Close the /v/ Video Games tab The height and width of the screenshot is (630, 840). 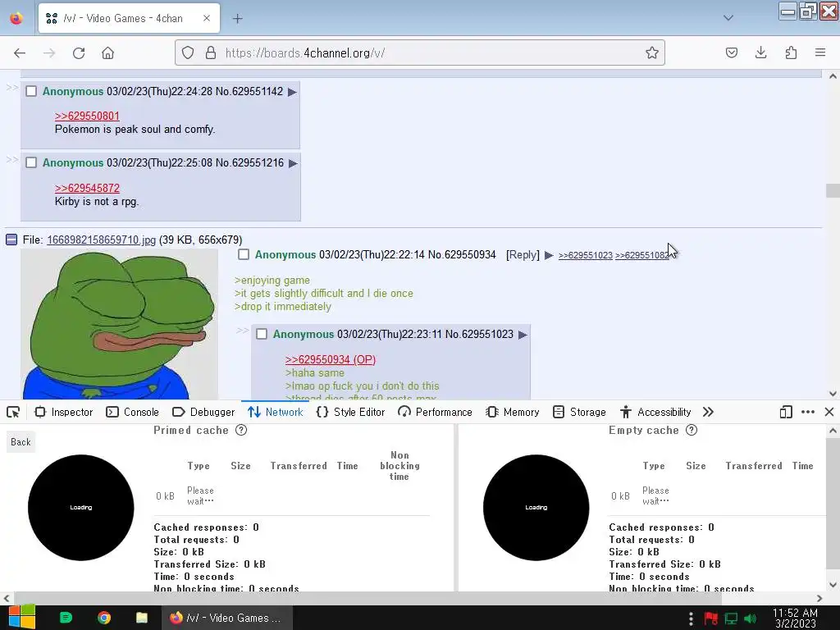(207, 18)
